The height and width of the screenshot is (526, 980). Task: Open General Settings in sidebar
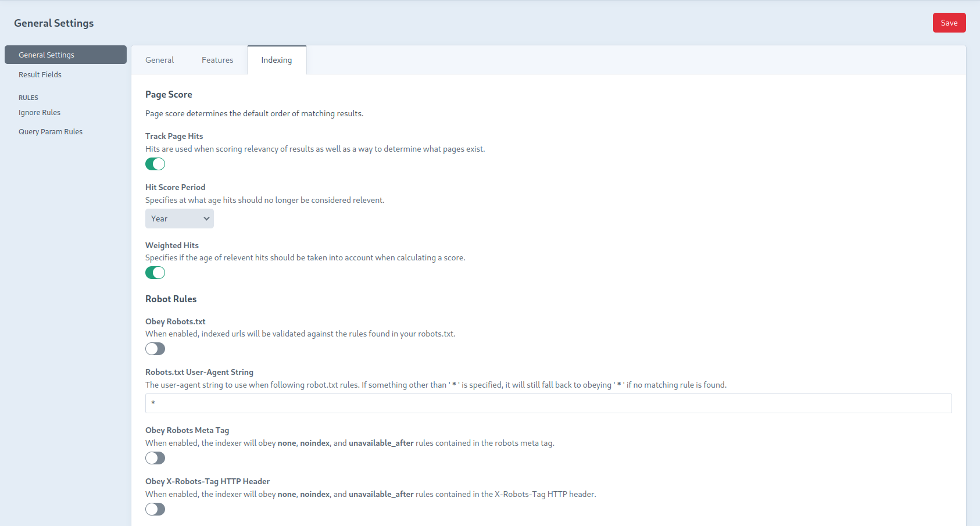tap(65, 55)
